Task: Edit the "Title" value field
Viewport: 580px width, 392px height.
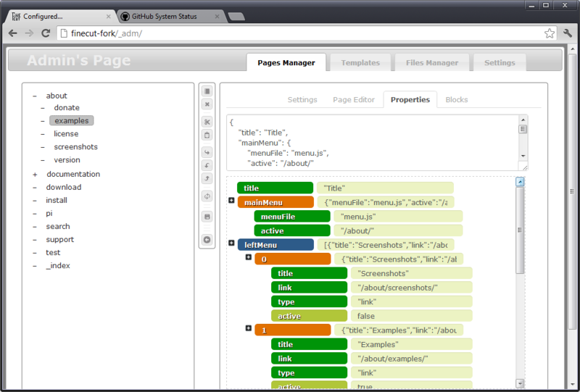Action: tap(385, 188)
